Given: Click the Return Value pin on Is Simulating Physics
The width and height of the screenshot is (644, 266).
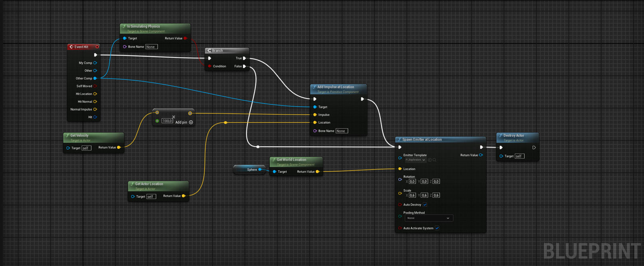Looking at the screenshot, I should [x=185, y=38].
